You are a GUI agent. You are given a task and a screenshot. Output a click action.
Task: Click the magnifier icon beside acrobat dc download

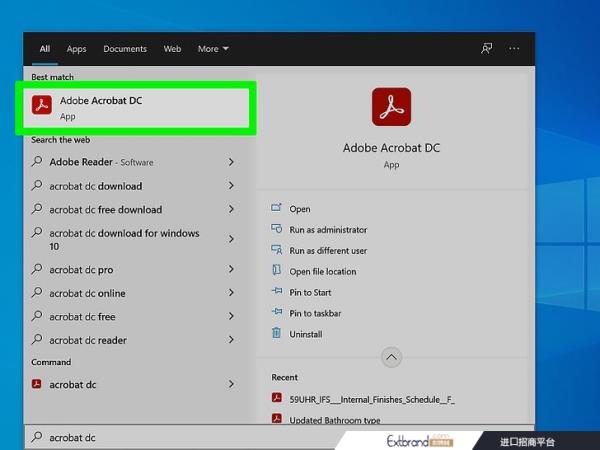pos(37,185)
